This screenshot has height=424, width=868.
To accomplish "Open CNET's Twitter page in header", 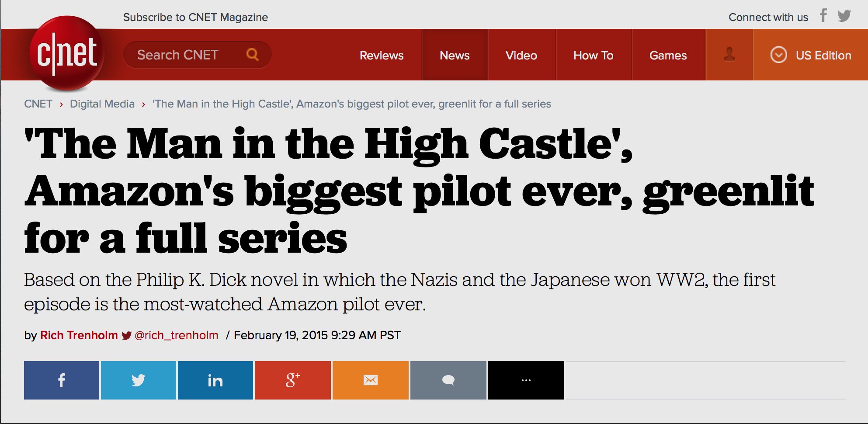I will [x=844, y=16].
